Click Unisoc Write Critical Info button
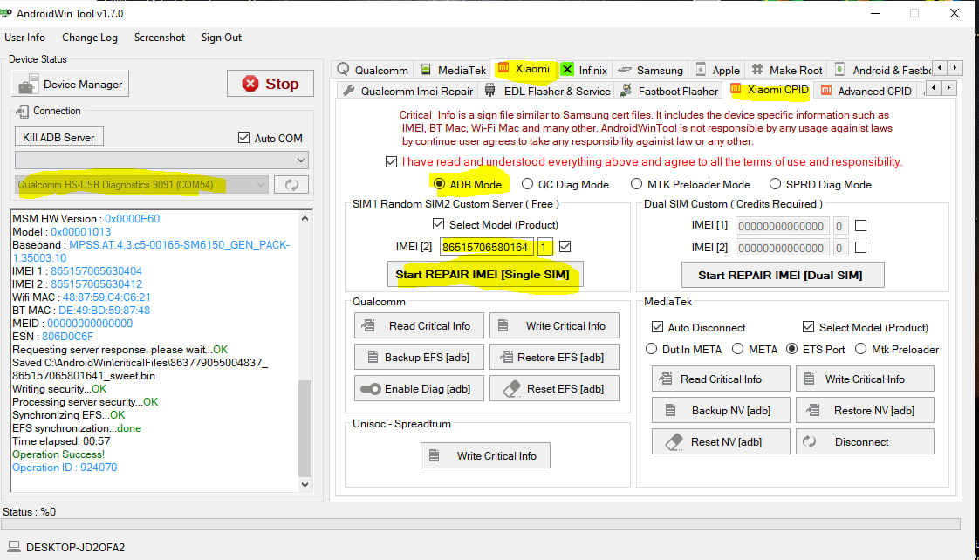Viewport: 979px width, 560px height. coord(485,455)
